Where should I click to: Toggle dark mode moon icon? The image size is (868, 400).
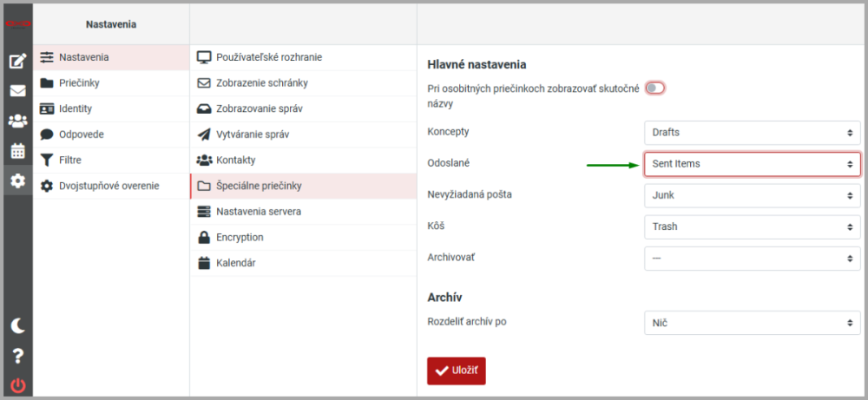point(17,325)
